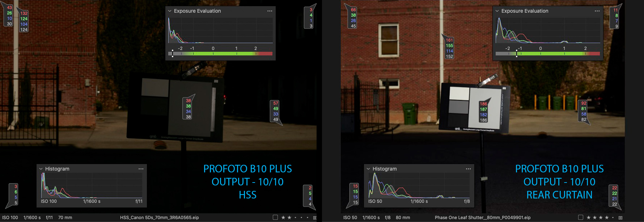Open right Exposure Evaluation panel options menu

[597, 11]
